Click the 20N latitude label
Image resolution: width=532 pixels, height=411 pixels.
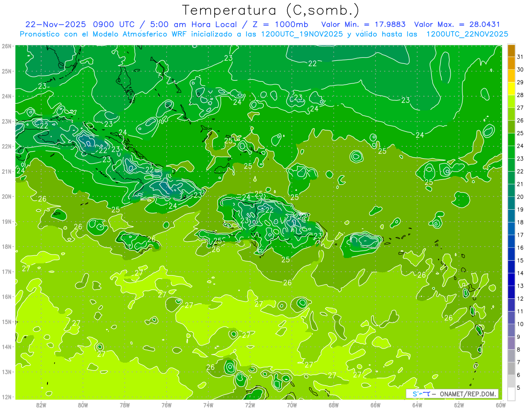click(x=7, y=196)
